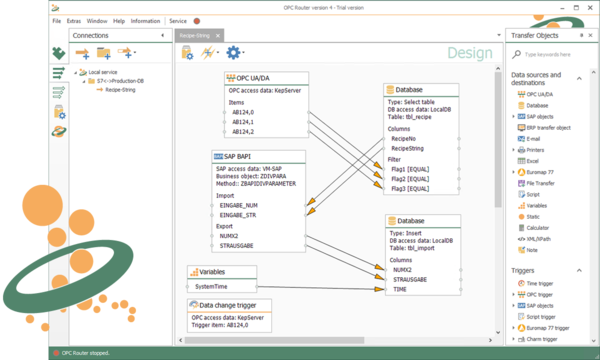This screenshot has height=360, width=600.
Task: Collapse the Triggers section
Action: pyautogui.click(x=579, y=270)
